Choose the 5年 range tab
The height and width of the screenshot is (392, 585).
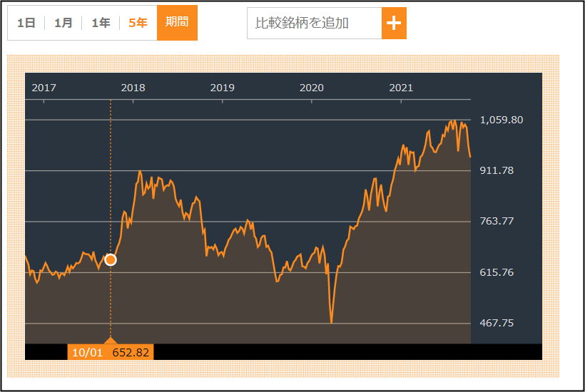(x=138, y=23)
